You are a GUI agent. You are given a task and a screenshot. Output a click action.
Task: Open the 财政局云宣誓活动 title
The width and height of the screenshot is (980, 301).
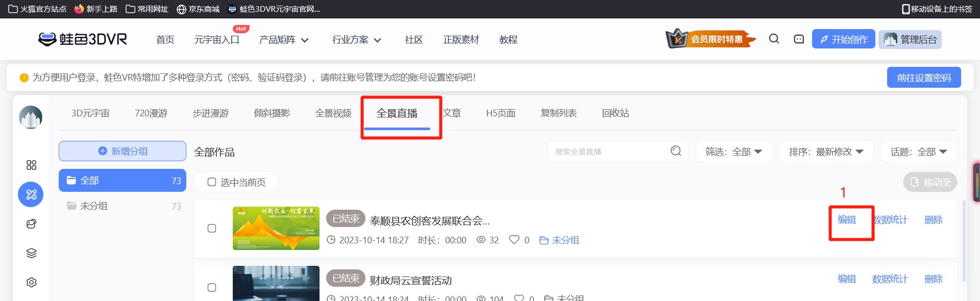pos(411,281)
